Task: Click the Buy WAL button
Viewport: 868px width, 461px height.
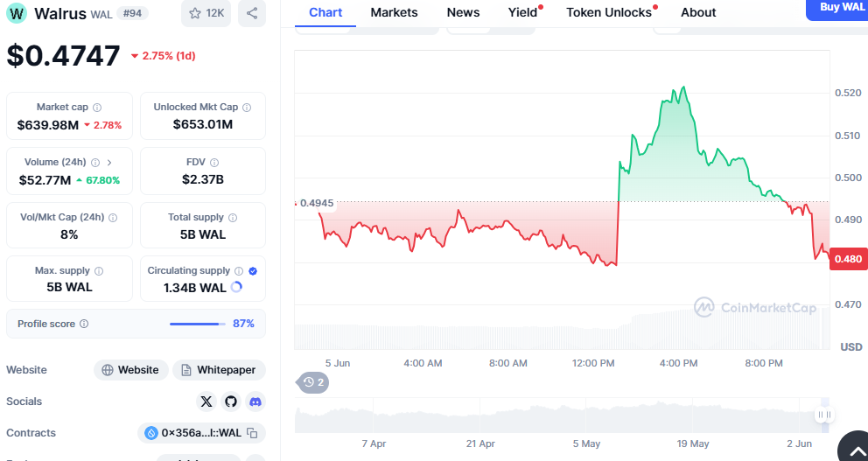Action: tap(837, 8)
